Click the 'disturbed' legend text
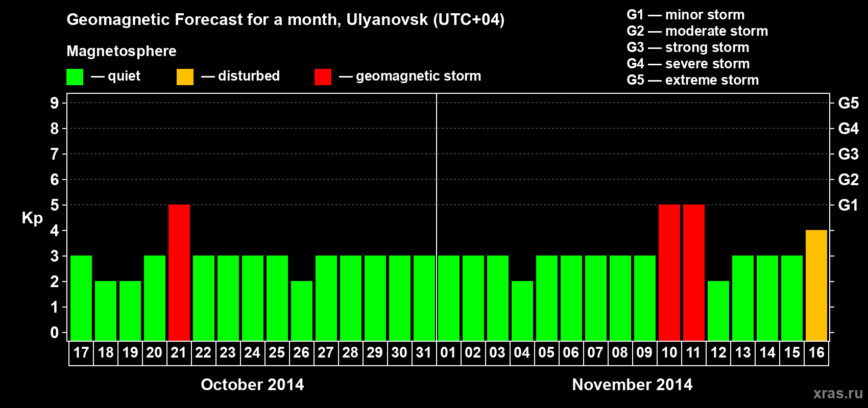Screen dimensions: 868x408 coord(249,76)
